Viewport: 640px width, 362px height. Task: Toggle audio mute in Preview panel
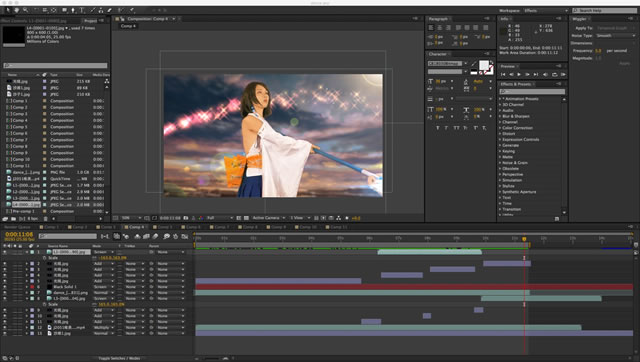point(545,75)
